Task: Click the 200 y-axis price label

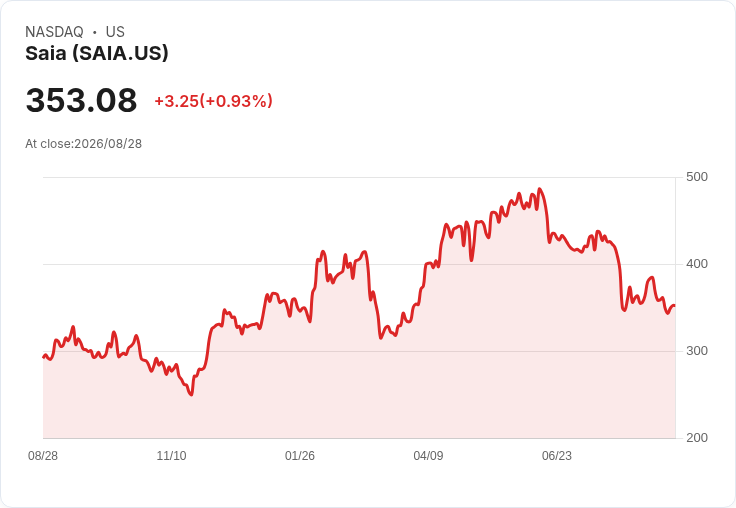Action: click(697, 438)
